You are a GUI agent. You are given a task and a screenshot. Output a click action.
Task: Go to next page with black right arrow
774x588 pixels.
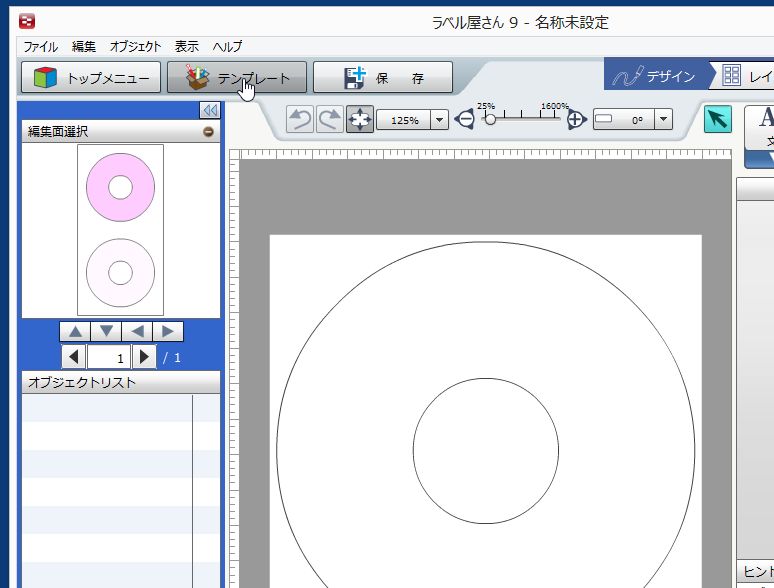tap(144, 357)
